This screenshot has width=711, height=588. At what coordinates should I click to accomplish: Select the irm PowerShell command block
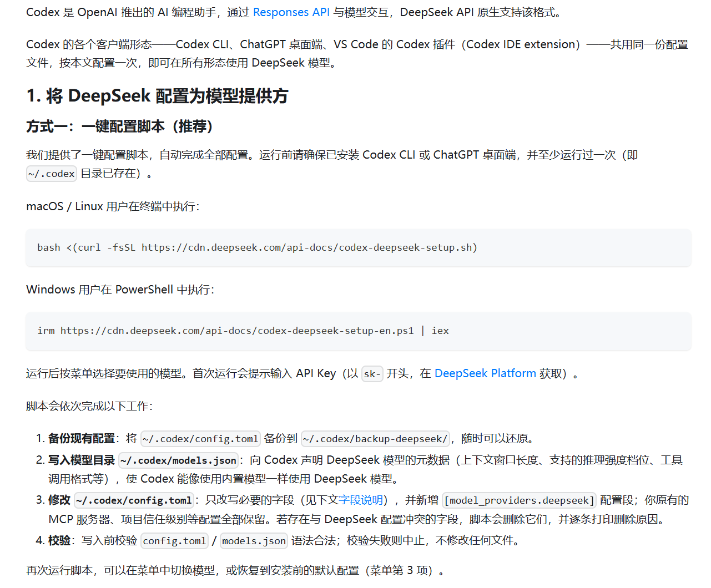point(359,331)
